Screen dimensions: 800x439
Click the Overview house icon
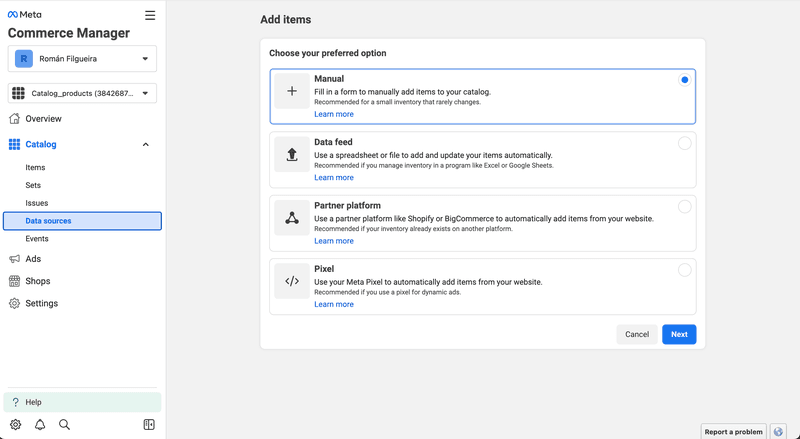15,118
